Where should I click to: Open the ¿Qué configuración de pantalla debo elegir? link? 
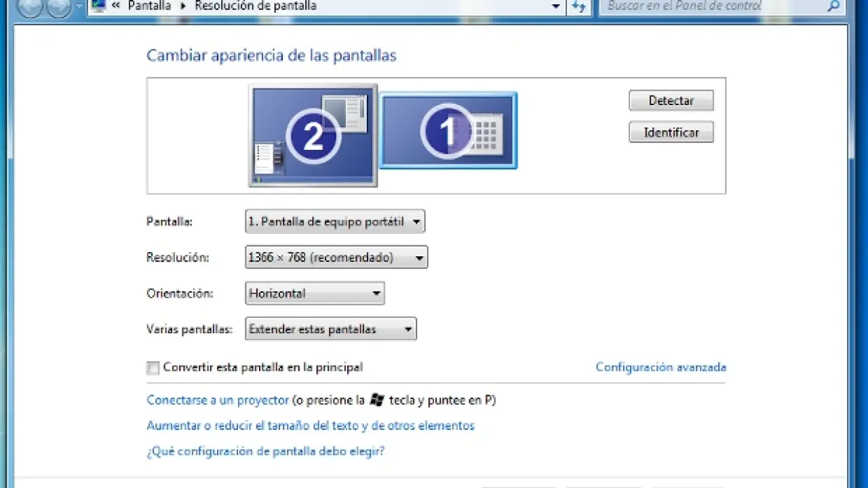click(x=265, y=451)
